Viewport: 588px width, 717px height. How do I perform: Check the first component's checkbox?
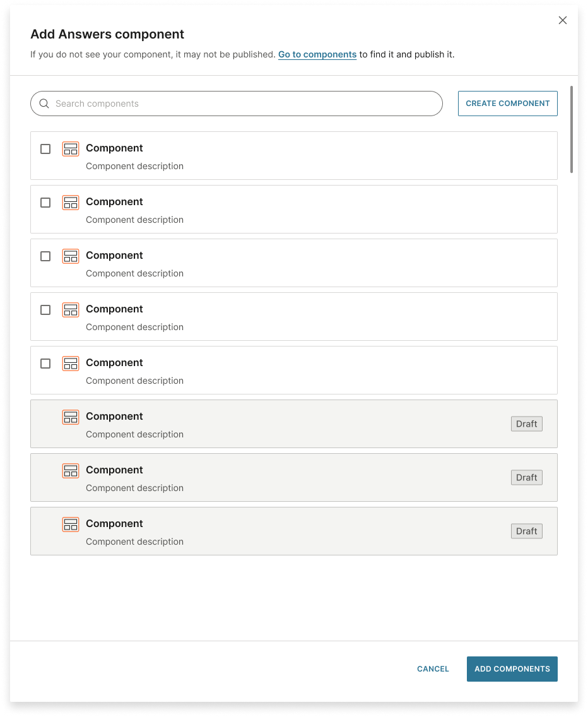click(45, 149)
